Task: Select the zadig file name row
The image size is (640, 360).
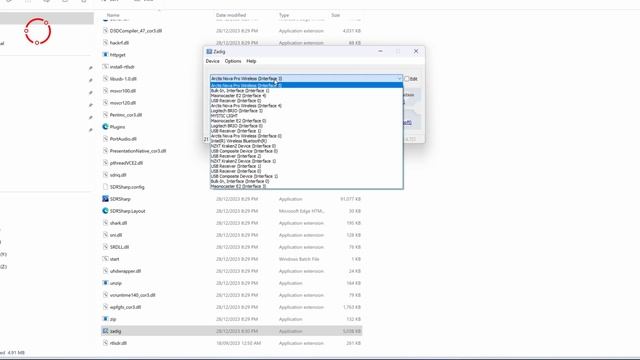Action: point(231,331)
